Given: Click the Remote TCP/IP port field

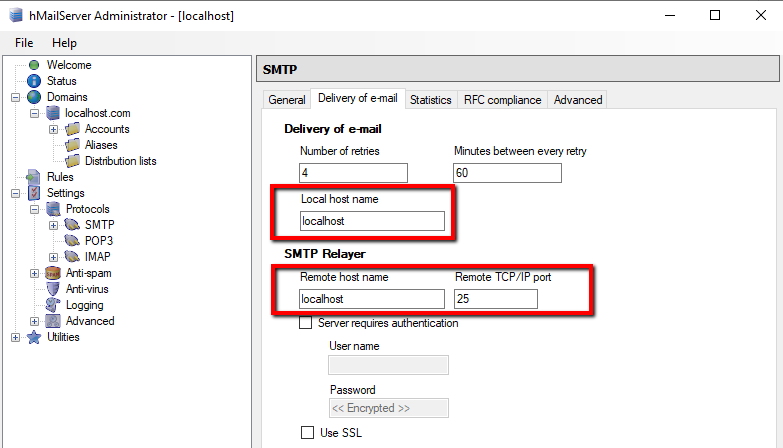Looking at the screenshot, I should (x=496, y=299).
